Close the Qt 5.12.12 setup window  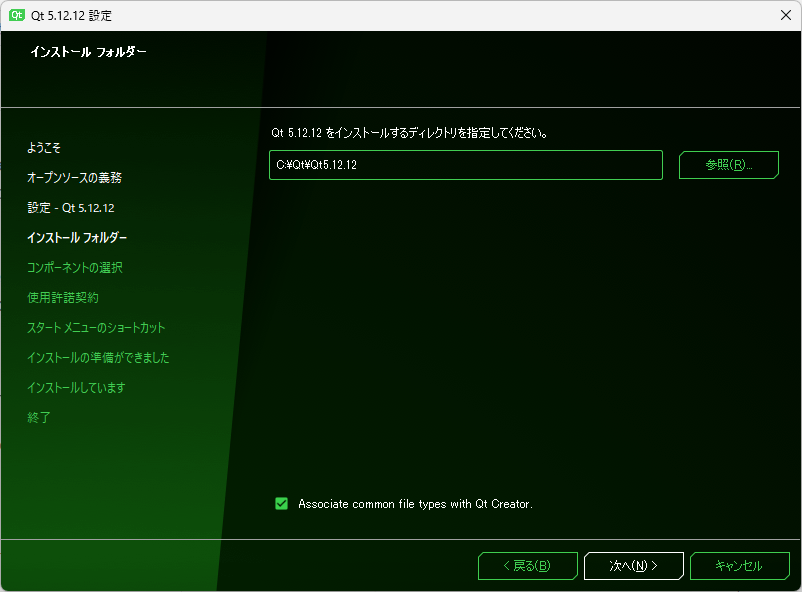coord(786,15)
